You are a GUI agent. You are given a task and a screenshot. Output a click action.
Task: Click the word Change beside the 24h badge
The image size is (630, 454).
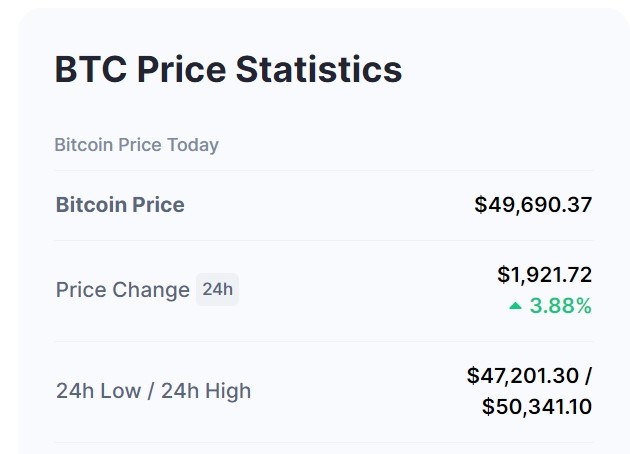coord(151,290)
